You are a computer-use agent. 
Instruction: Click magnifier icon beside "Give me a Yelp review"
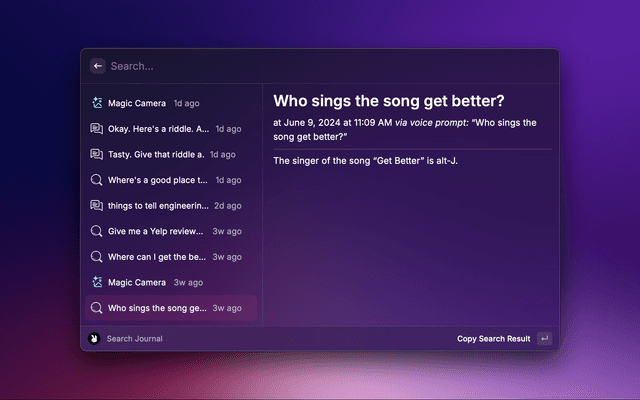click(96, 231)
